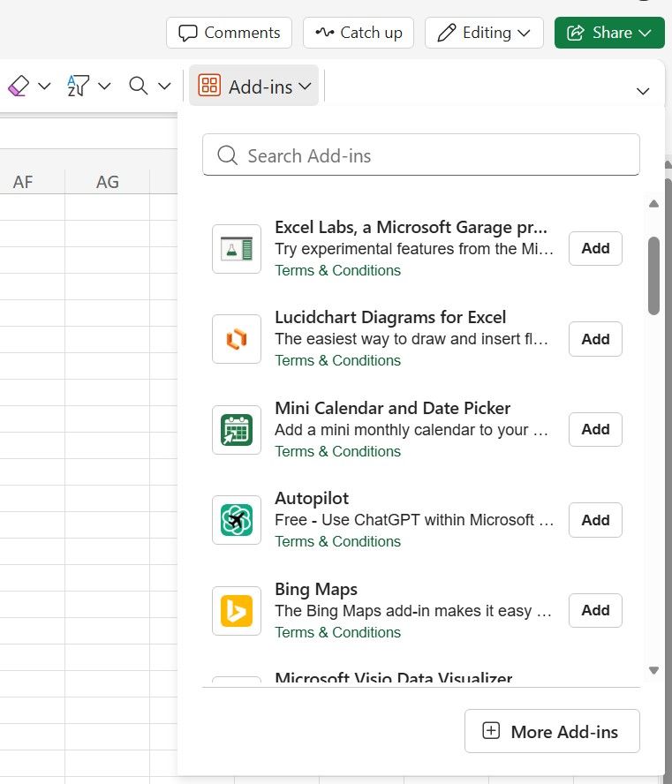Open Mini Calendar Terms & Conditions link
The width and height of the screenshot is (672, 784).
tap(338, 451)
